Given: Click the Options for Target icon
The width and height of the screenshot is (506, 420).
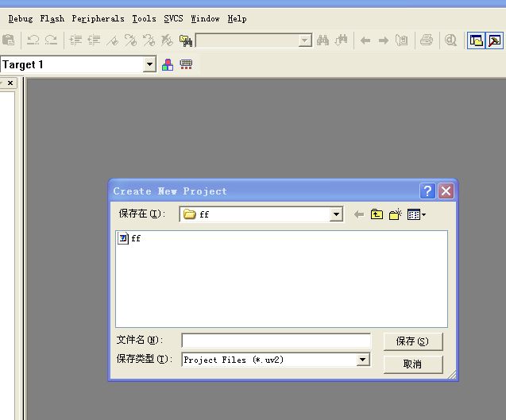Looking at the screenshot, I should pyautogui.click(x=186, y=64).
